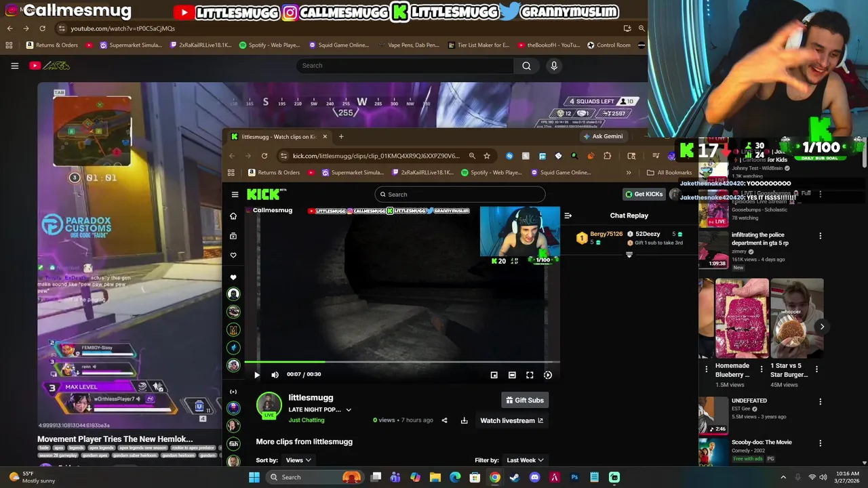
Task: Open Squid Game Online bookmark in front window
Action: pyautogui.click(x=560, y=173)
